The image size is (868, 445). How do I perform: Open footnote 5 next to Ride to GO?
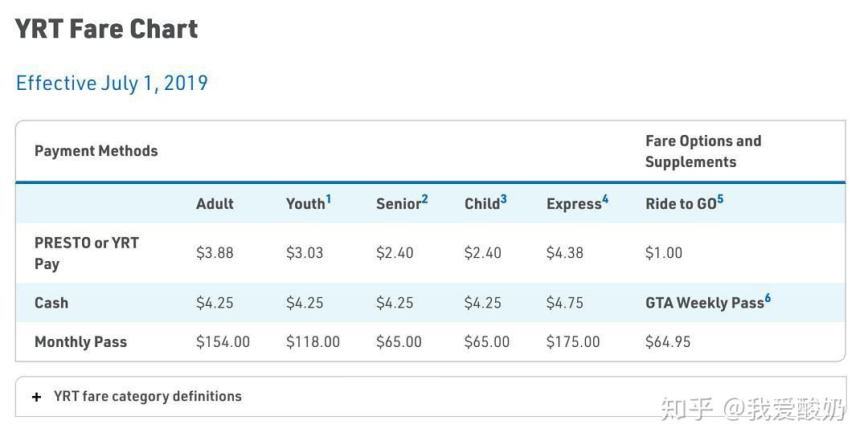[720, 198]
